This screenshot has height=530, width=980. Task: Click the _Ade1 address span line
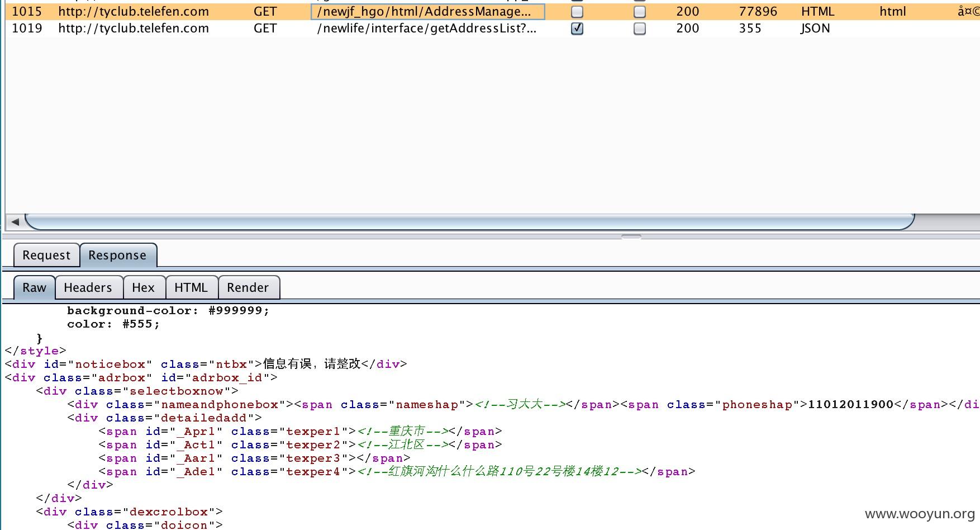[x=397, y=472]
